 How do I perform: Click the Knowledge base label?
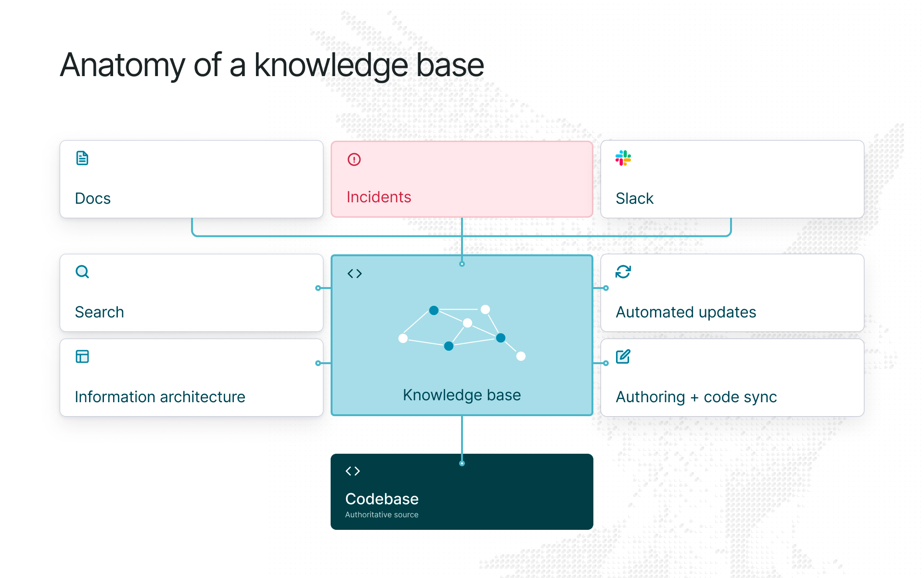coord(462,395)
